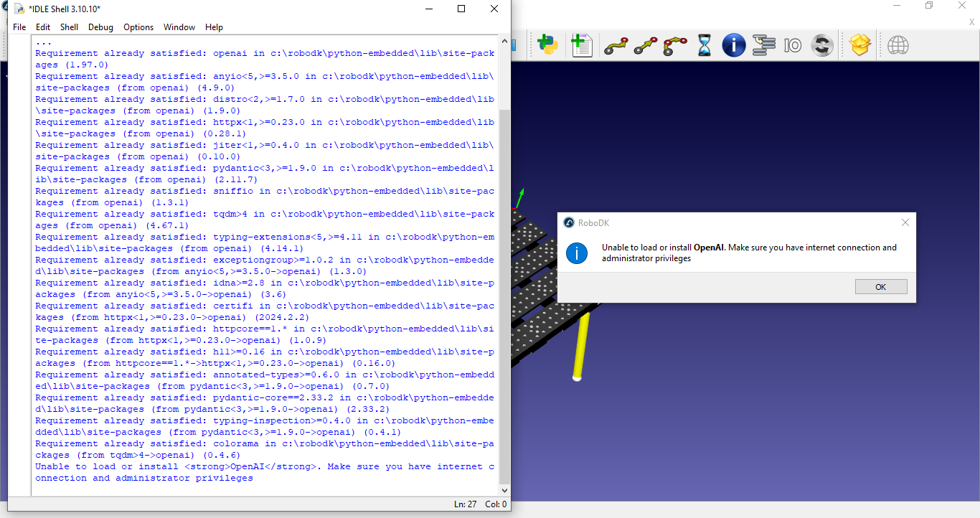This screenshot has width=980, height=518.
Task: Click the IDLE shell scrollbar down arrow
Action: point(504,490)
